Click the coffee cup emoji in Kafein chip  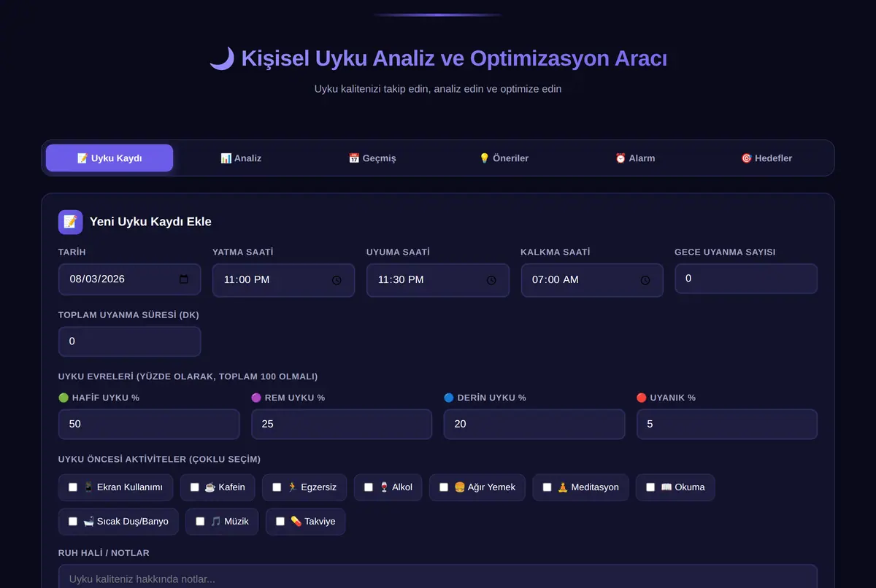point(210,487)
